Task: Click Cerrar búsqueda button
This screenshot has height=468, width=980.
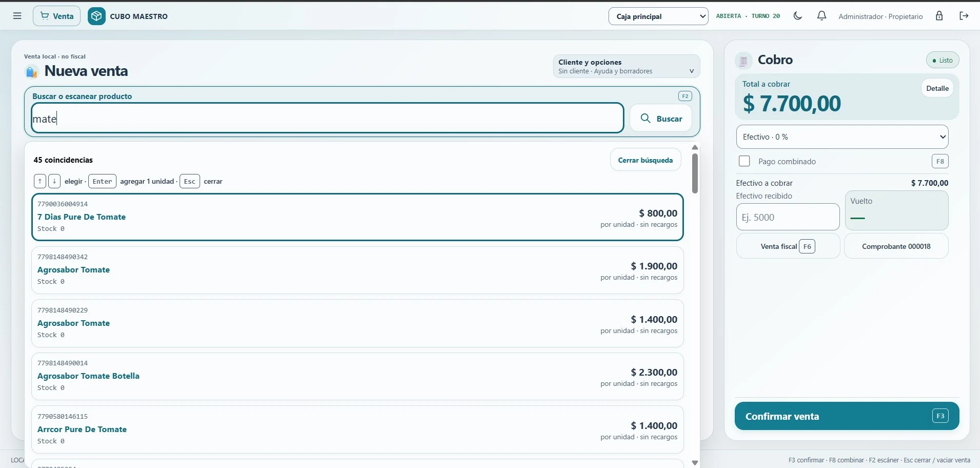Action: click(x=645, y=160)
